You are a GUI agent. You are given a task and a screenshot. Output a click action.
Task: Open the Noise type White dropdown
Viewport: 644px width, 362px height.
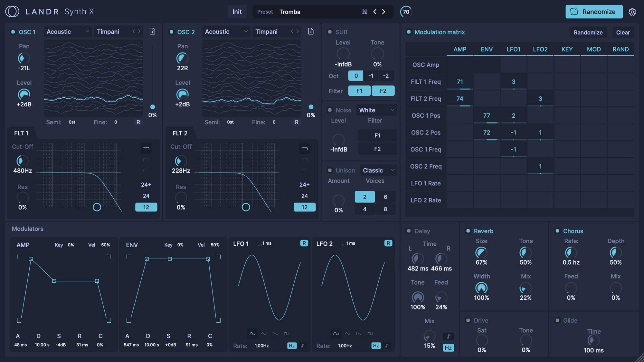[x=376, y=110]
